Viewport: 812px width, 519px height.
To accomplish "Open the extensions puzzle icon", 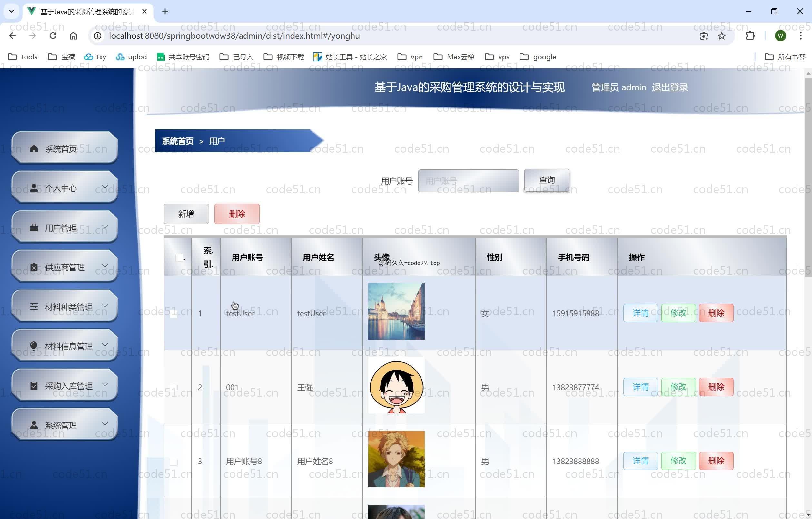I will pyautogui.click(x=750, y=36).
